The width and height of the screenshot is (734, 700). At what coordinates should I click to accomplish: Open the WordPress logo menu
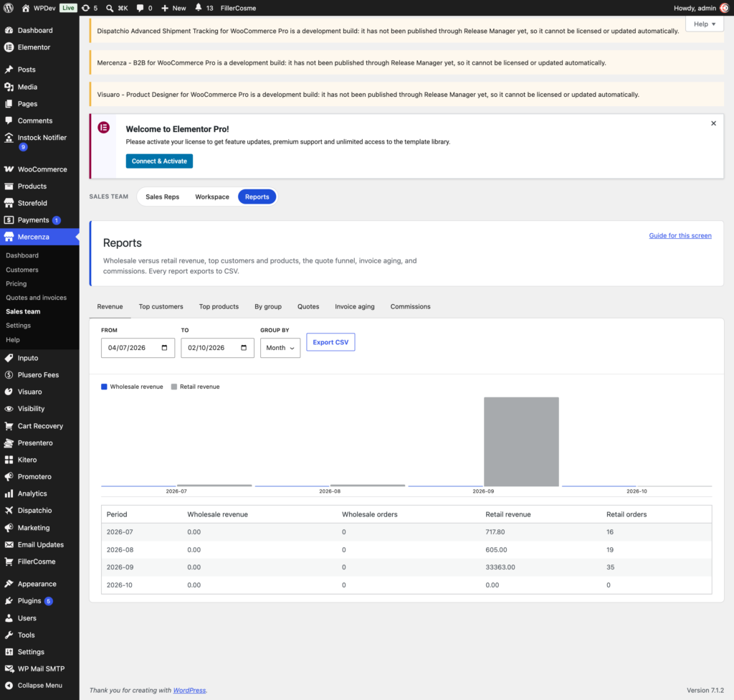(x=9, y=8)
